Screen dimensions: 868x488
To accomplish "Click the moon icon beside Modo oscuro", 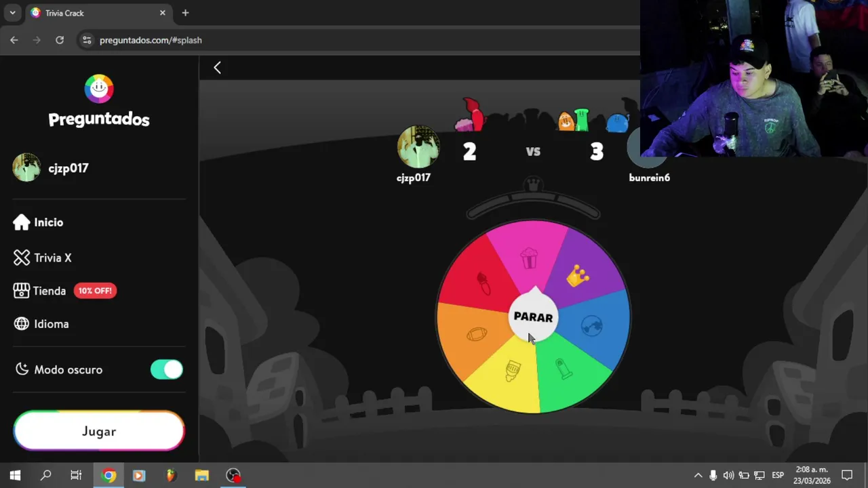I will (x=22, y=369).
